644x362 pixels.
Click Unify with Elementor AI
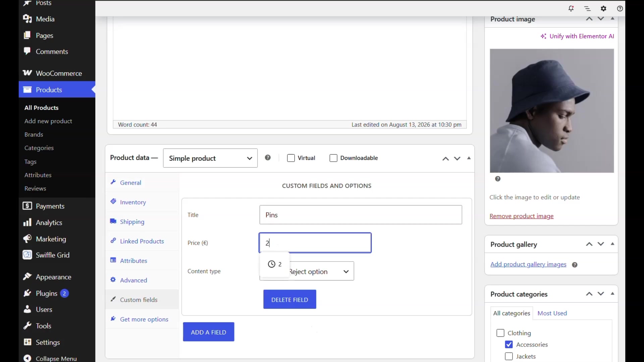tap(577, 36)
